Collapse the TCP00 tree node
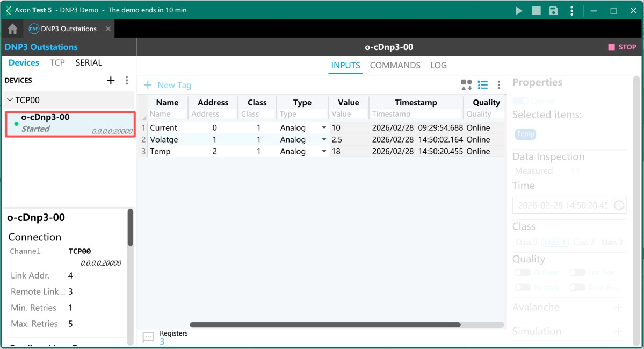 [10, 100]
